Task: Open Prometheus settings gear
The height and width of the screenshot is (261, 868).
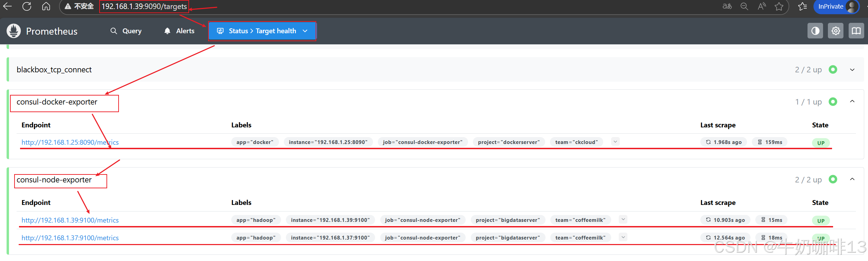Action: tap(836, 31)
